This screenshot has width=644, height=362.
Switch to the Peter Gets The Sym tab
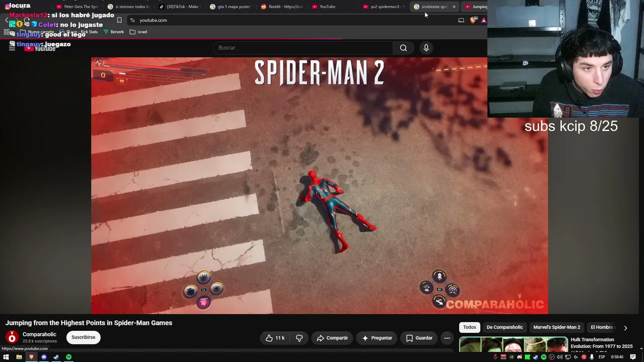[77, 7]
